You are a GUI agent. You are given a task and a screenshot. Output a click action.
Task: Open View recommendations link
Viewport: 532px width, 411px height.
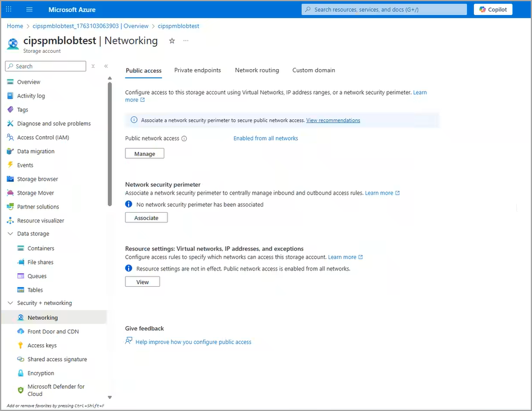pyautogui.click(x=333, y=121)
